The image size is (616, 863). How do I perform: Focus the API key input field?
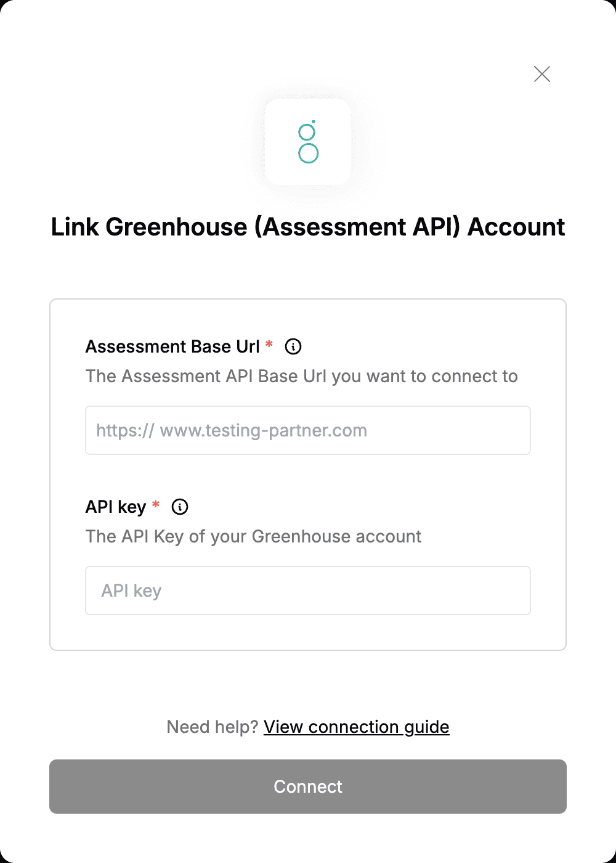(308, 591)
